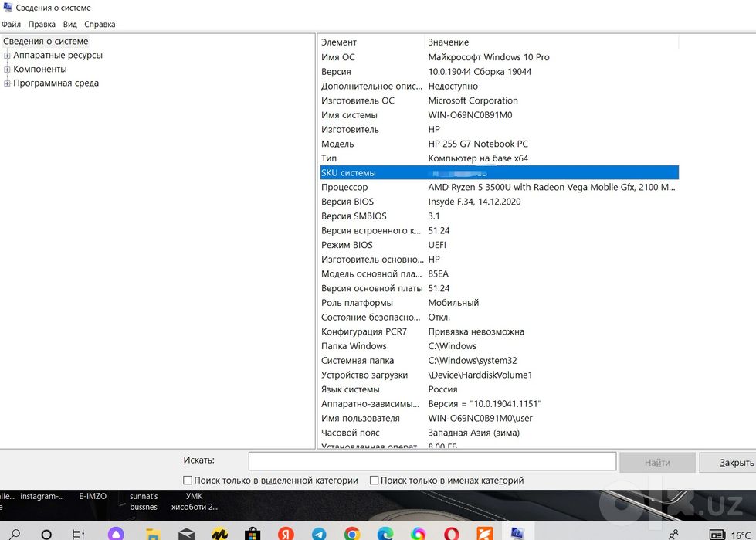Image resolution: width=756 pixels, height=540 pixels.
Task: Select the Роль платформы Мобильный row
Action: [x=499, y=303]
